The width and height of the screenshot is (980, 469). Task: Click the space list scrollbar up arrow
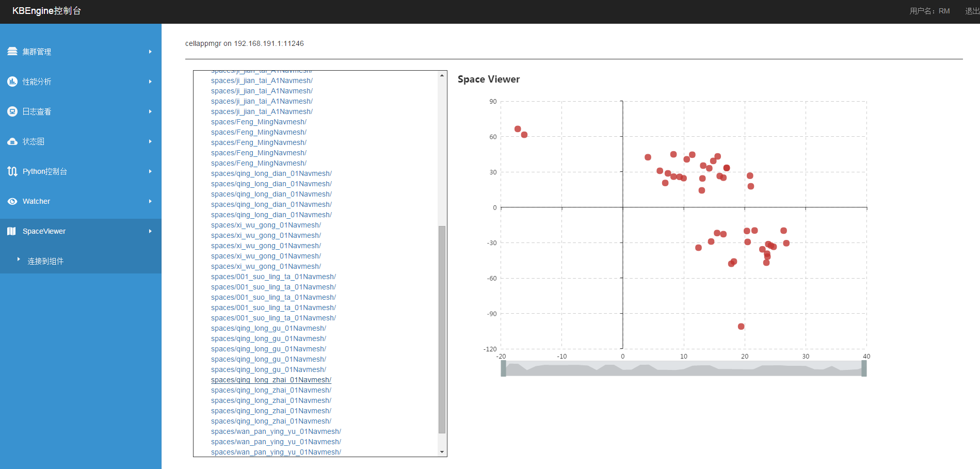point(442,75)
